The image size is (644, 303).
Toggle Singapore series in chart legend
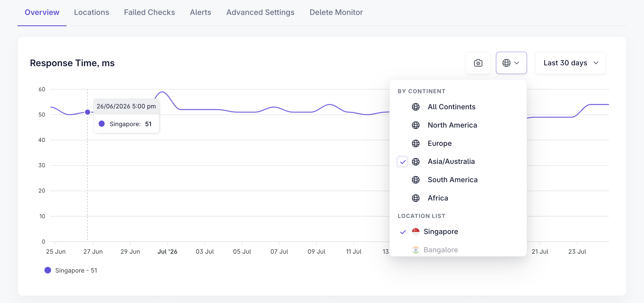point(71,270)
